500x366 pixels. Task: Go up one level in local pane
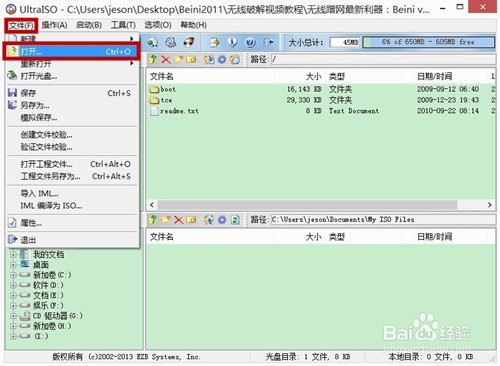[x=153, y=220]
